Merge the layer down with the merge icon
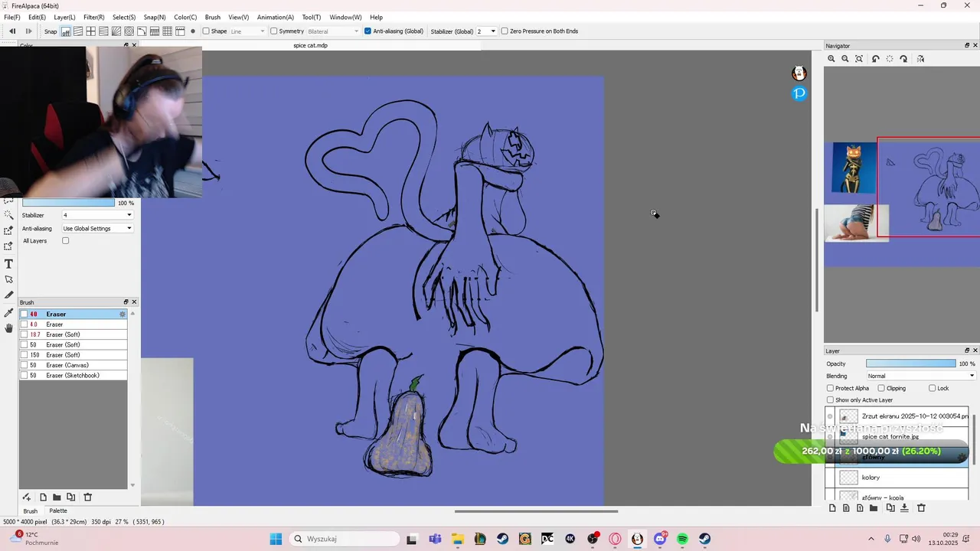 (x=904, y=508)
